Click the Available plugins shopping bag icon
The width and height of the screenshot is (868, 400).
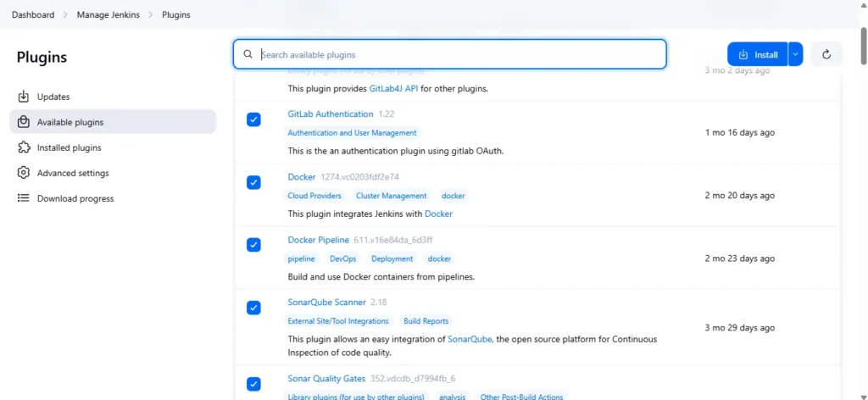(x=24, y=122)
